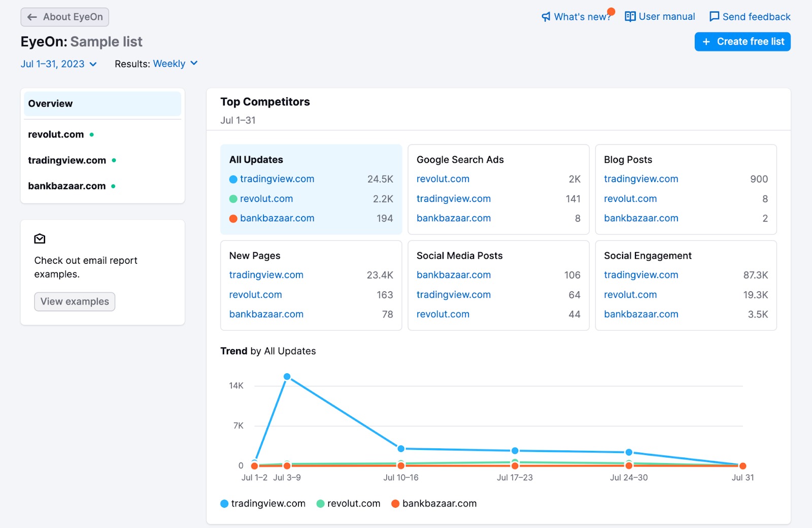Click revolut.com in Social Engagement
The width and height of the screenshot is (812, 528).
tap(630, 295)
